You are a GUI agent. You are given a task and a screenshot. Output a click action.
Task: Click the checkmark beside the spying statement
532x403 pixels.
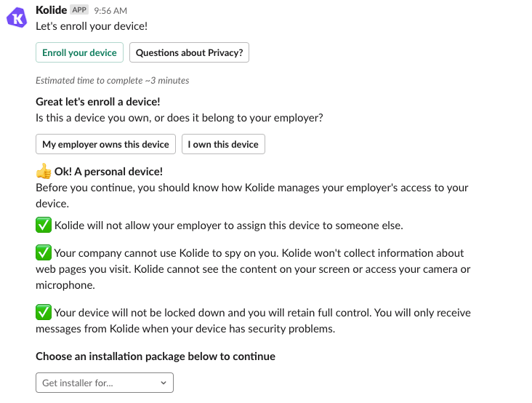point(44,253)
